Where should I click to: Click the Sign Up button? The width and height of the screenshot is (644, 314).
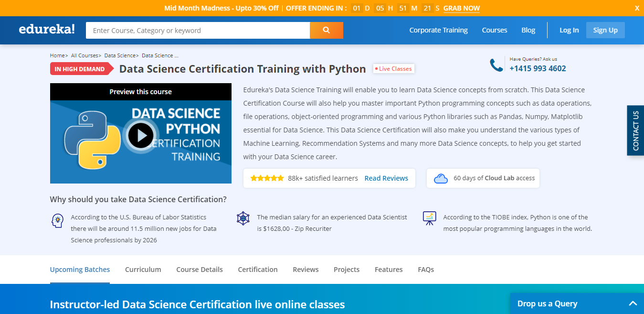pos(605,30)
